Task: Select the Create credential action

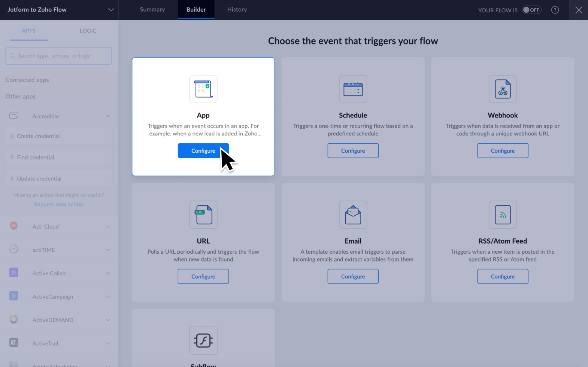Action: click(59, 136)
